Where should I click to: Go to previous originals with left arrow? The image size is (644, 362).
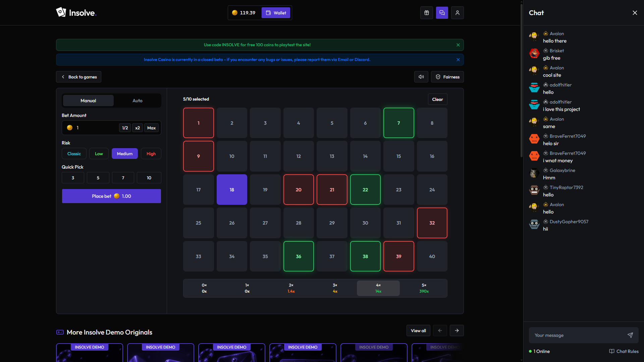point(440,330)
